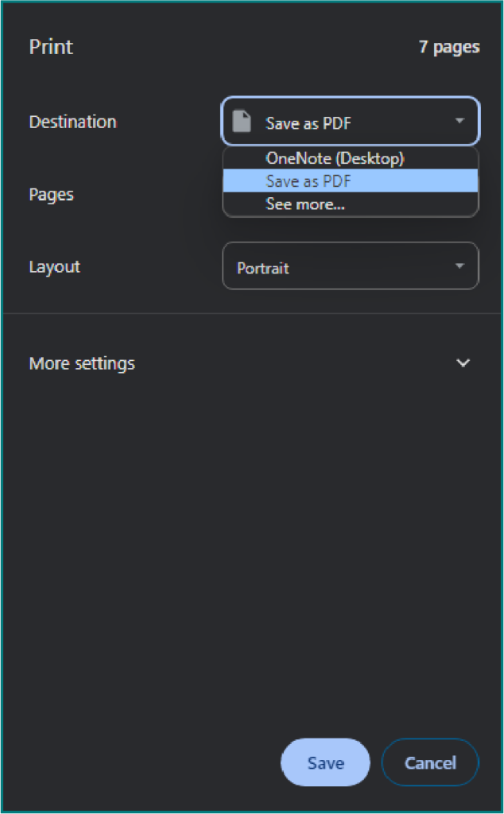This screenshot has width=504, height=814.
Task: Expand the Layout dropdown
Action: pyautogui.click(x=459, y=266)
